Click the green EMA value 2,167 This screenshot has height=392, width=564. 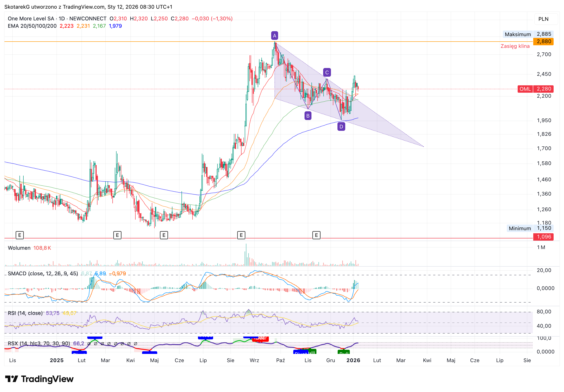99,26
